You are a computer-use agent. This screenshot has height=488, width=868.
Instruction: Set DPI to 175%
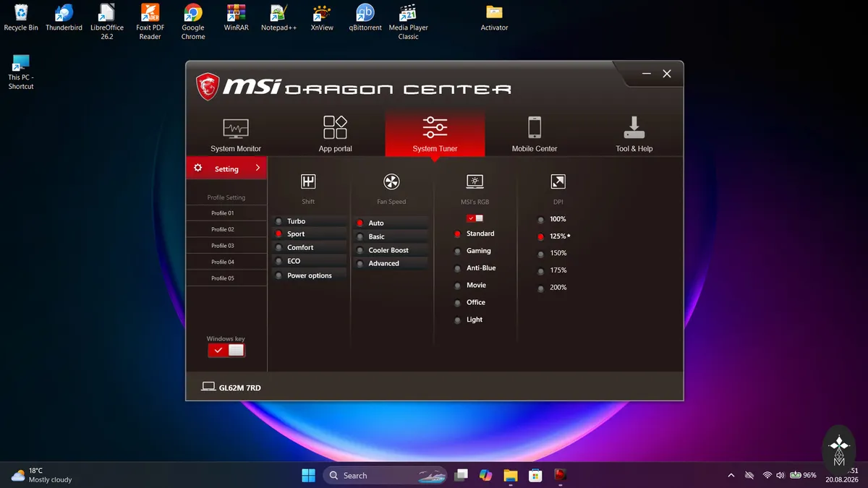click(x=551, y=270)
